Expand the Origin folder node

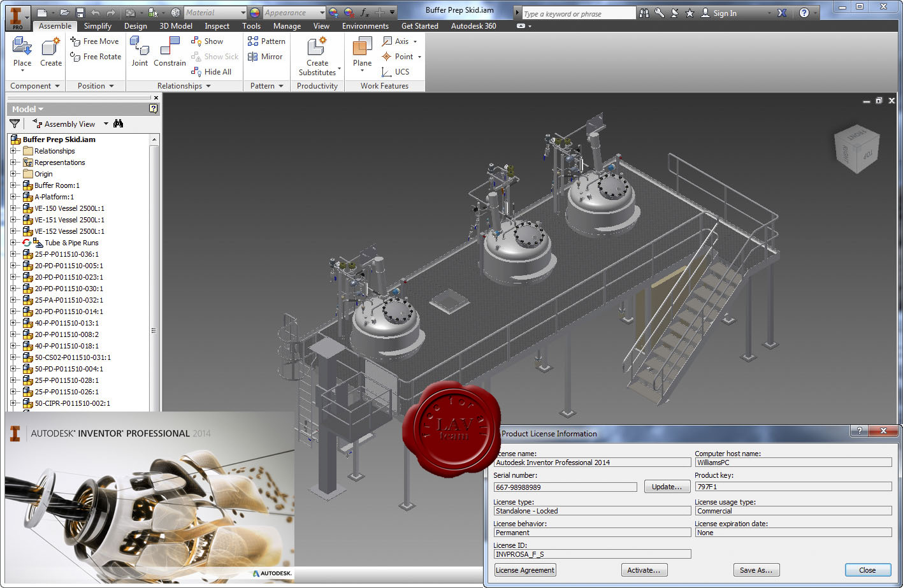[x=13, y=174]
